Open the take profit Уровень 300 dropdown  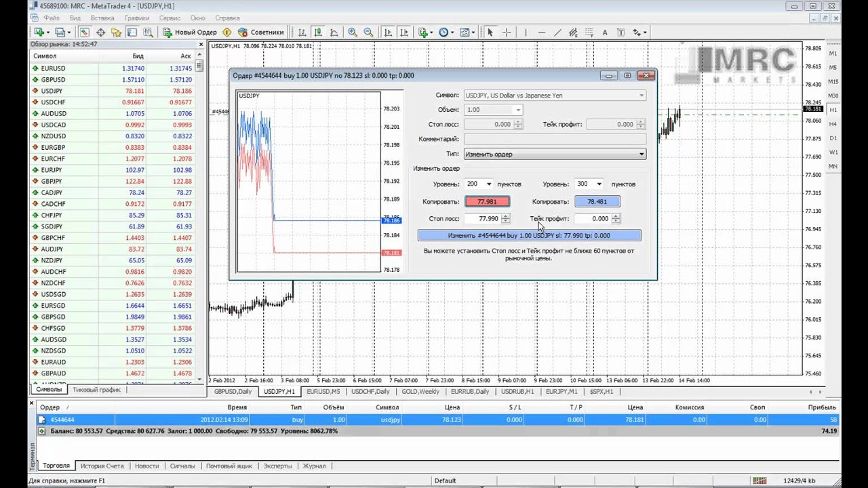598,184
